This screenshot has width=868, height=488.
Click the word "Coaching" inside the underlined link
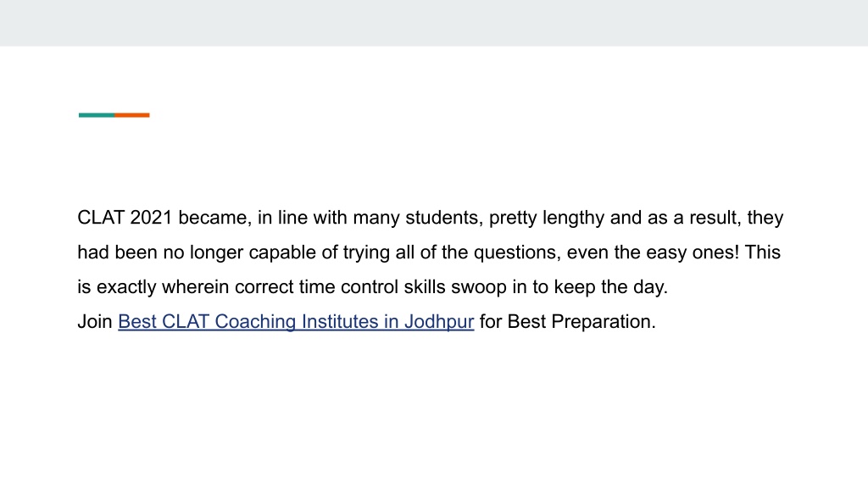coord(255,321)
